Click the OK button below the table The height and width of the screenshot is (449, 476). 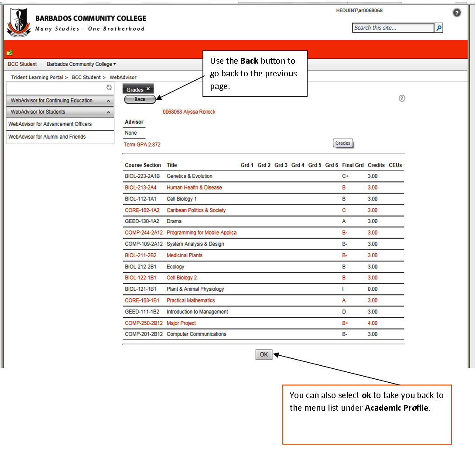coord(264,354)
